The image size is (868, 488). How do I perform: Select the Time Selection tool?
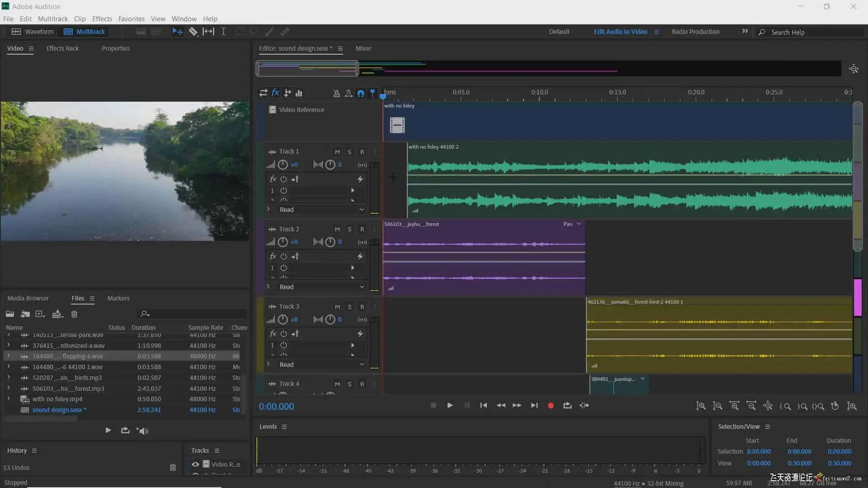pyautogui.click(x=223, y=32)
